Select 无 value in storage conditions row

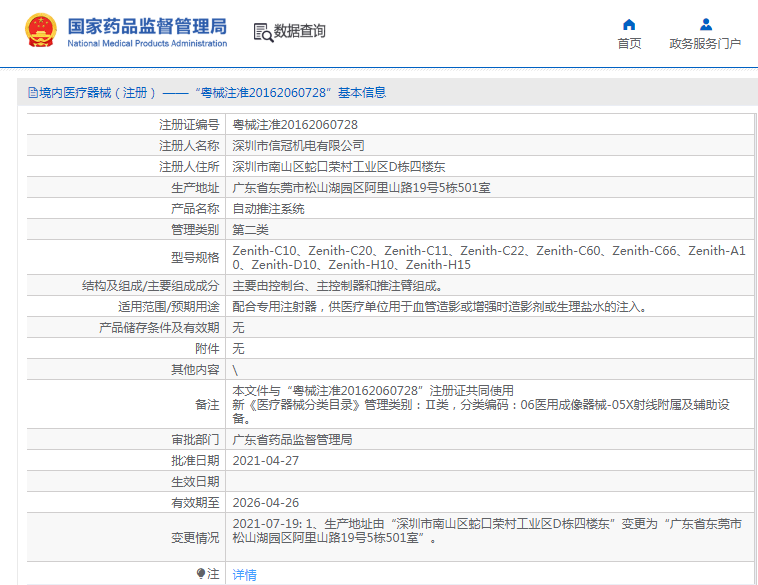(x=238, y=328)
